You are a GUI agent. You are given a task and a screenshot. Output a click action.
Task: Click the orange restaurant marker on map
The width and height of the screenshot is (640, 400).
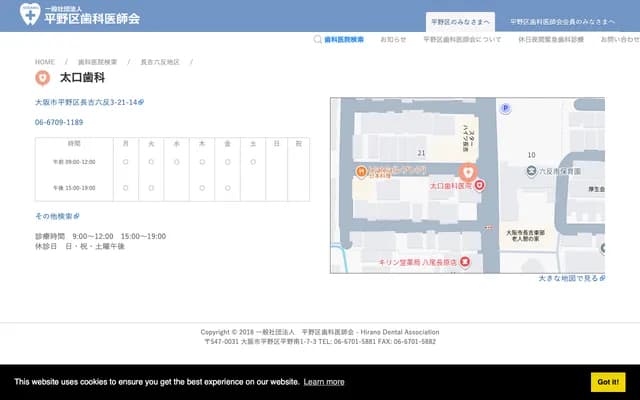point(361,172)
